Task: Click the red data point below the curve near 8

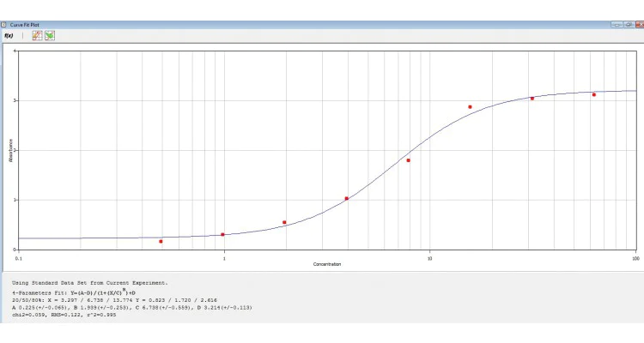Action: pyautogui.click(x=408, y=160)
